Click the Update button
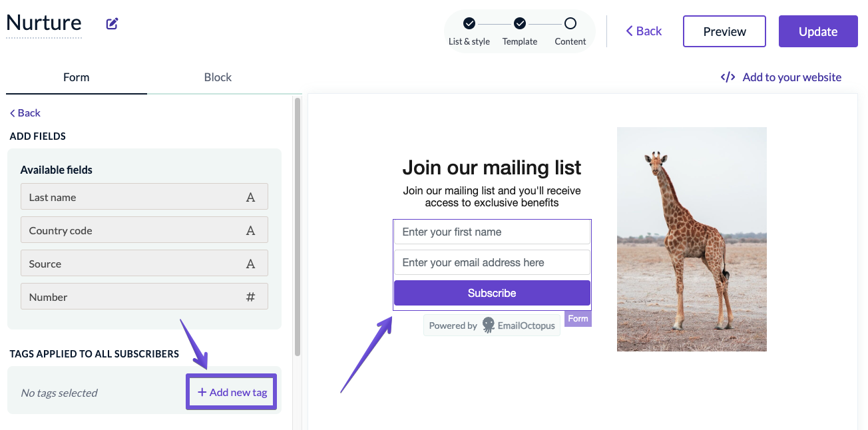The height and width of the screenshot is (430, 868). (x=818, y=31)
